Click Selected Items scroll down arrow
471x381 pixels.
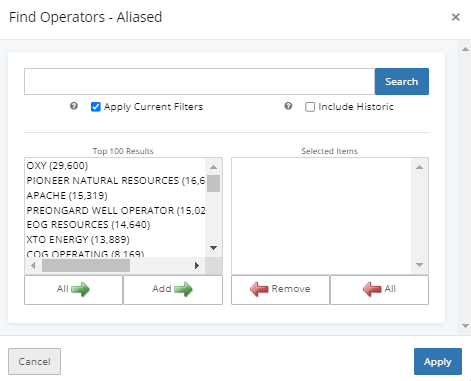click(x=419, y=265)
